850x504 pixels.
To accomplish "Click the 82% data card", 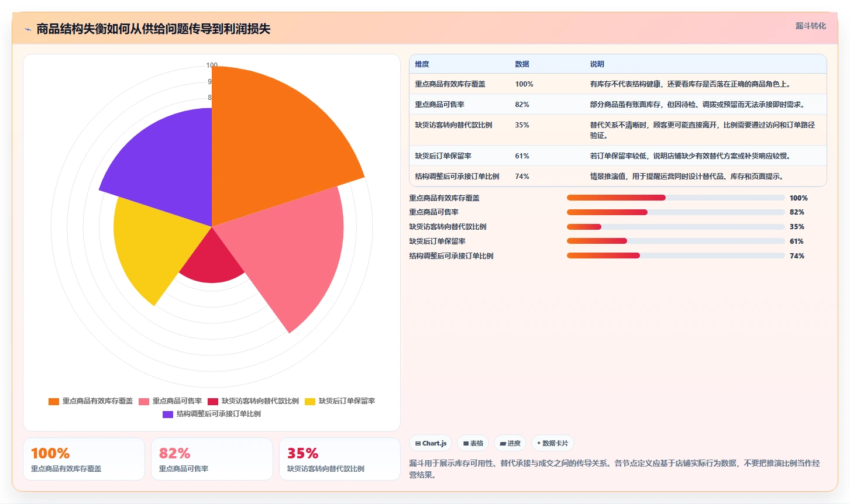I will 212,459.
